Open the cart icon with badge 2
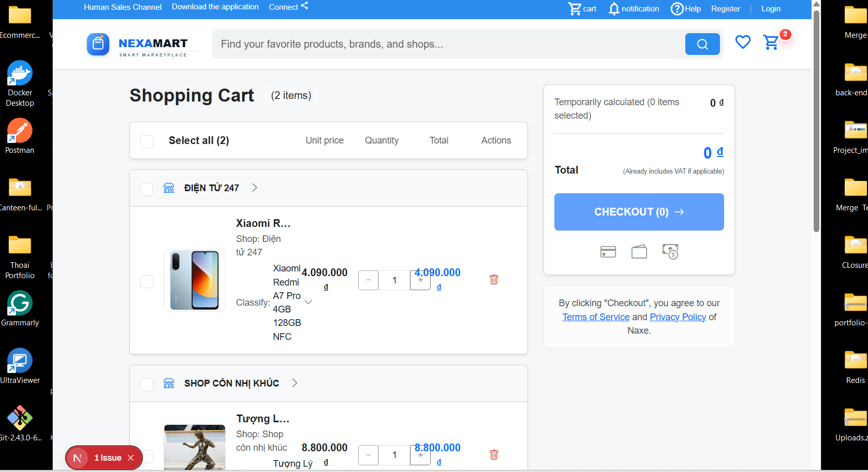This screenshot has height=472, width=868. (x=771, y=42)
